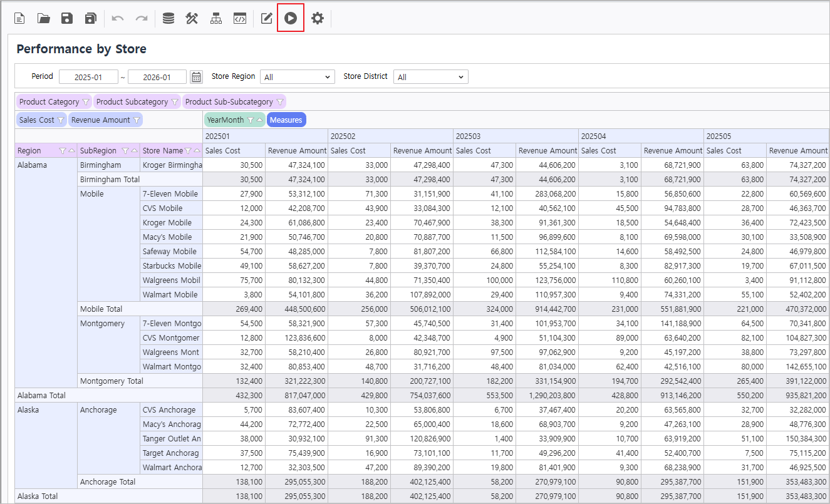Click the code script view icon
Viewport: 830px width, 504px height.
tap(239, 19)
